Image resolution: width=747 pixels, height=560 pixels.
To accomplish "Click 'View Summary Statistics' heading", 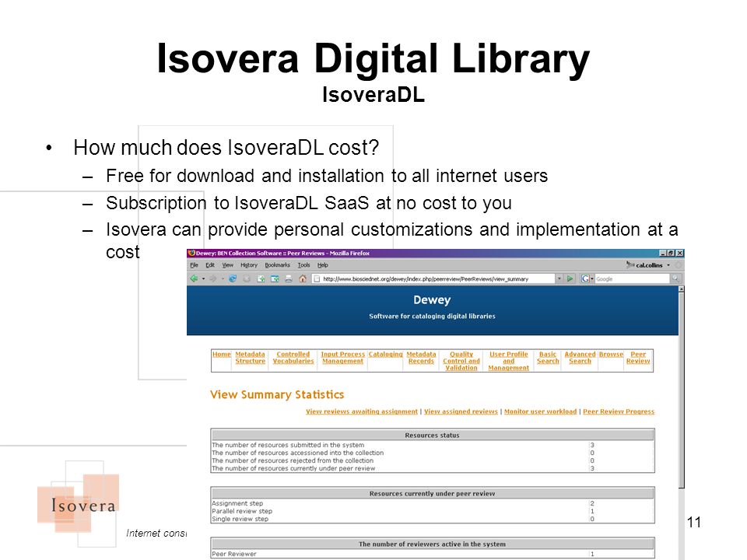I will pos(277,394).
